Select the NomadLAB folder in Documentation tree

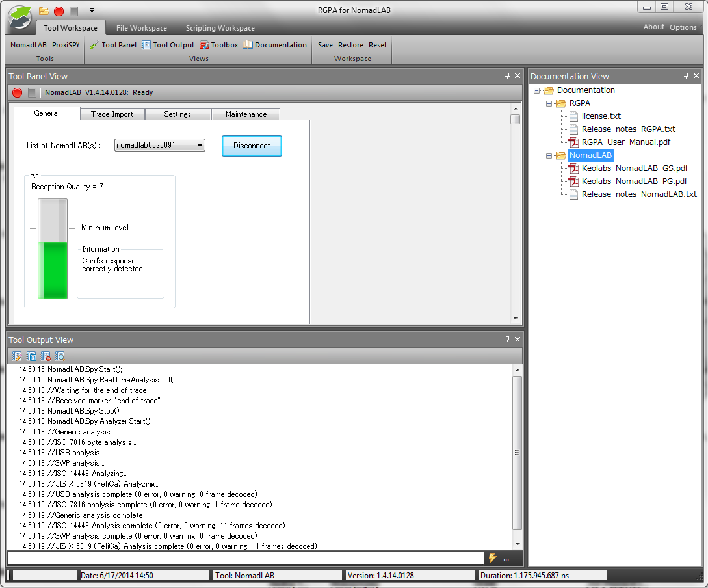590,155
